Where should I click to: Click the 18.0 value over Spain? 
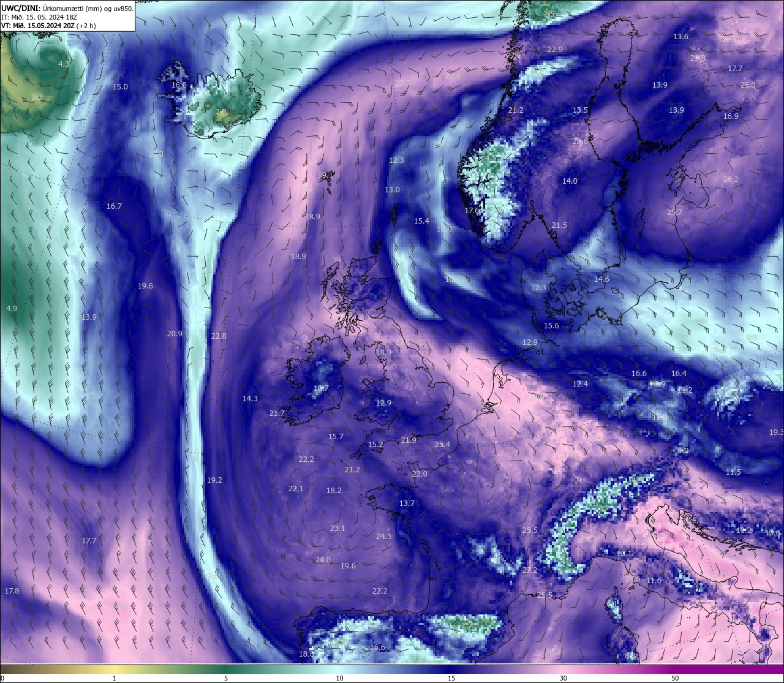pyautogui.click(x=306, y=654)
